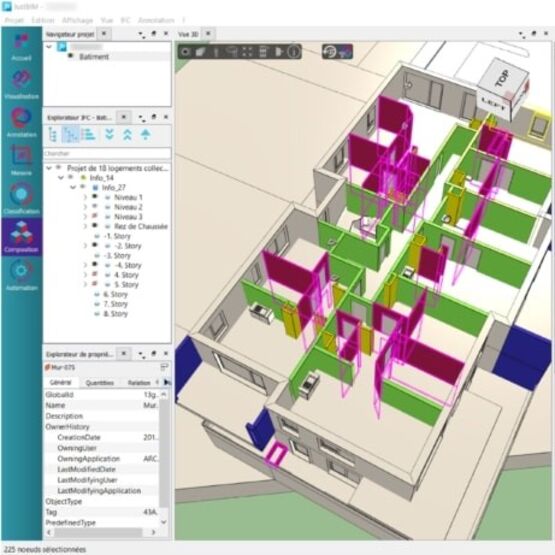The width and height of the screenshot is (555, 555).
Task: Switch to the Relation properties tab
Action: [139, 383]
